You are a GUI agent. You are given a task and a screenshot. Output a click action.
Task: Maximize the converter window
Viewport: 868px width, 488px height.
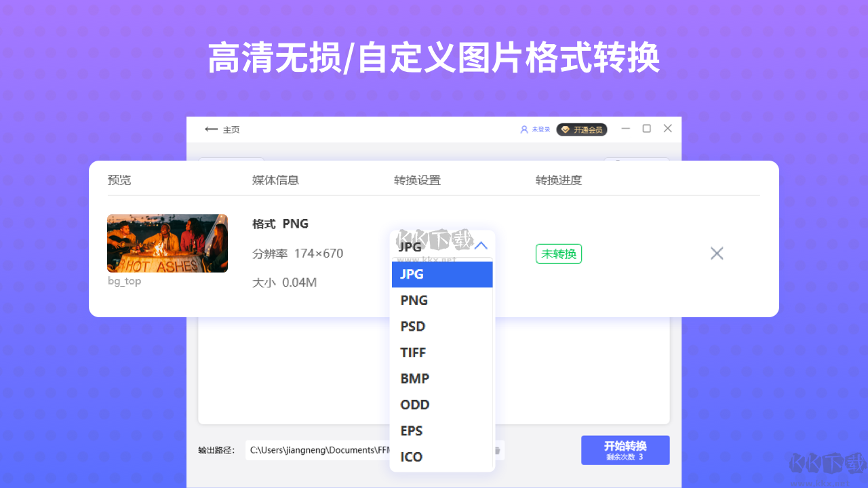tap(647, 129)
